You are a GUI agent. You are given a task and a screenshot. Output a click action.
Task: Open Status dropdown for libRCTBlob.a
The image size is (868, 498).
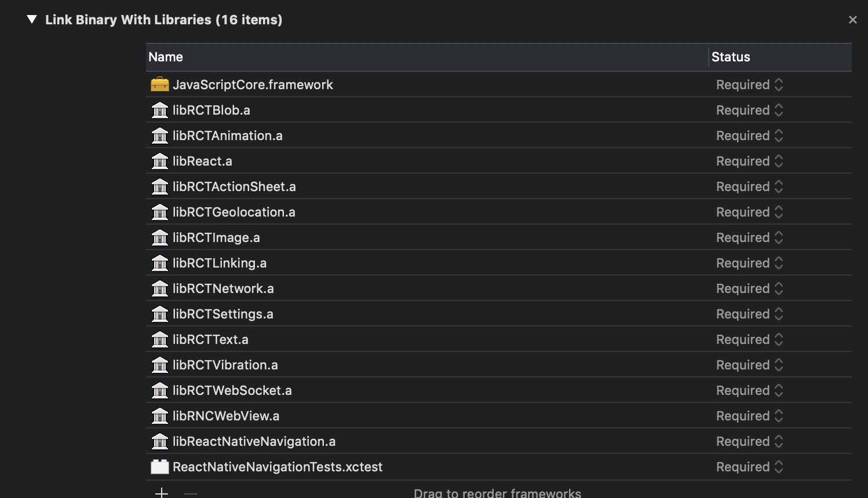coord(749,110)
